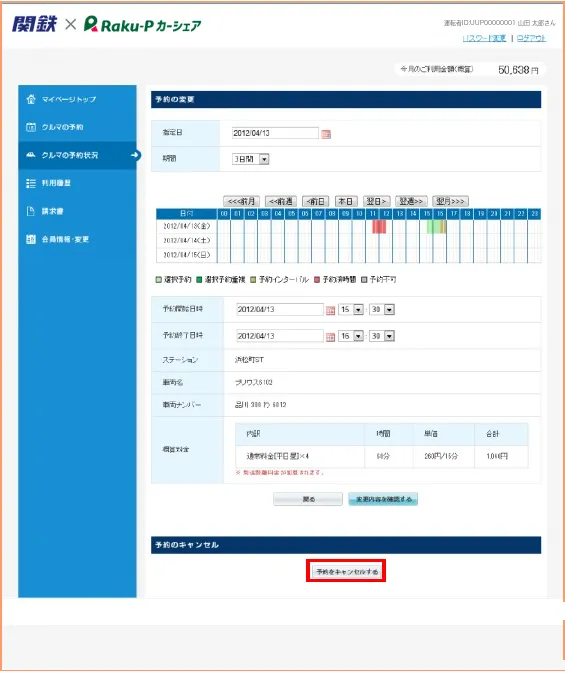Click the 指定日 date input field
Screen dimensions: 565x673
[x=275, y=133]
